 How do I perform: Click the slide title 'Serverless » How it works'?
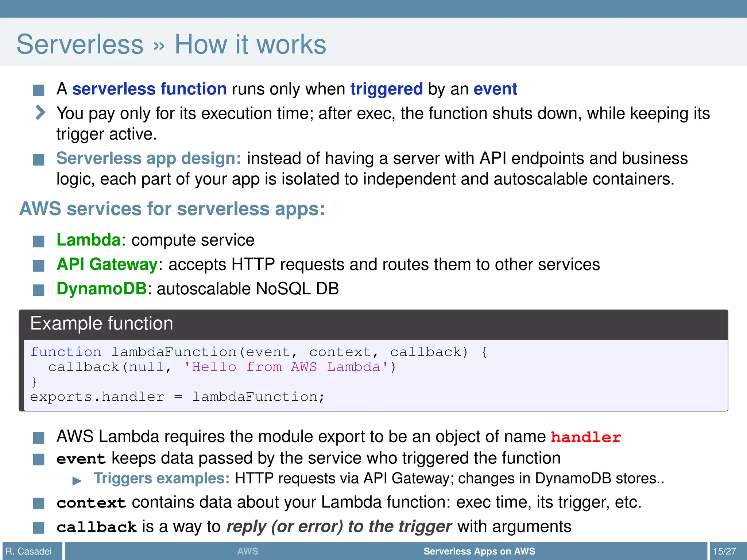171,44
